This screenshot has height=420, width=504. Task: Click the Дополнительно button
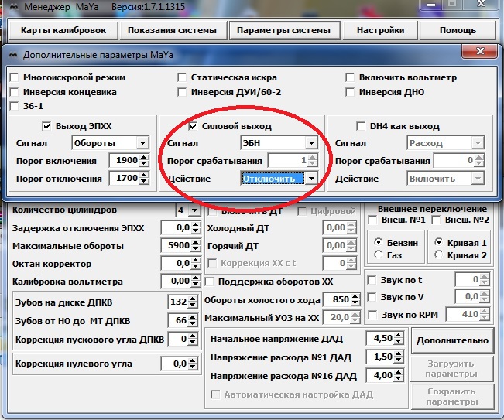pyautogui.click(x=452, y=340)
